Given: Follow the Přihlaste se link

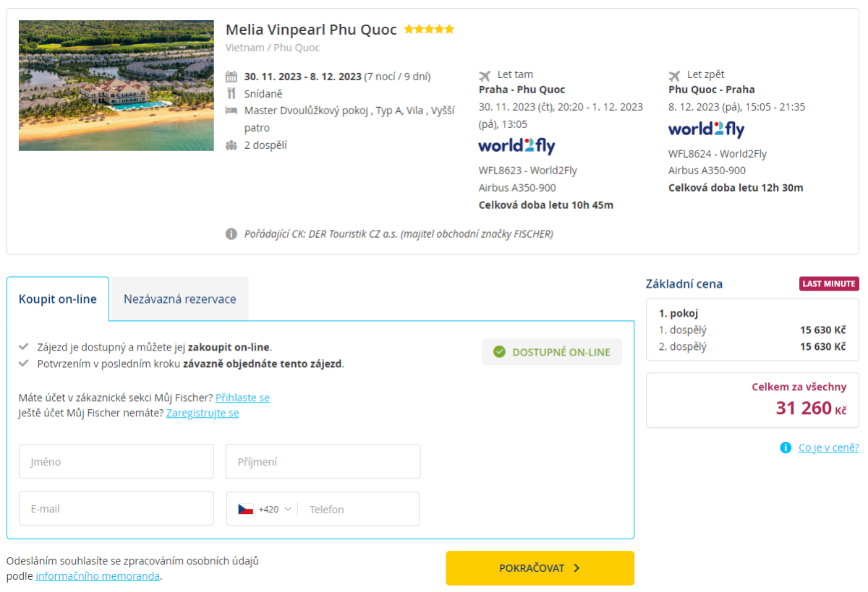Looking at the screenshot, I should (x=242, y=398).
